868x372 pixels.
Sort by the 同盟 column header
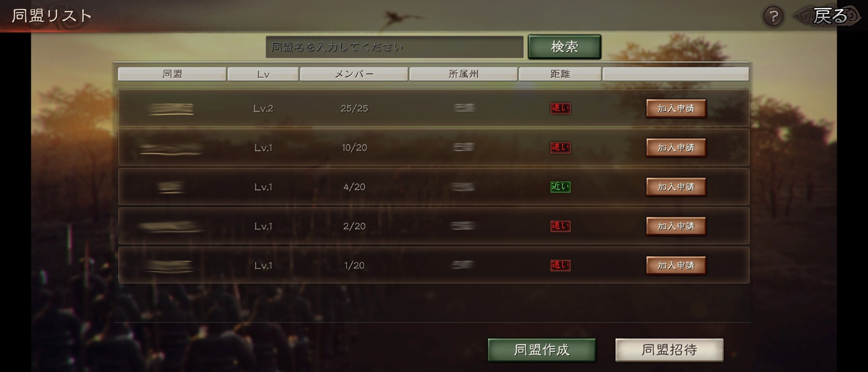coord(172,74)
